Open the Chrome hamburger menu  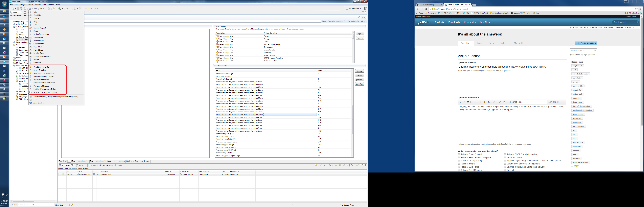tap(641, 9)
